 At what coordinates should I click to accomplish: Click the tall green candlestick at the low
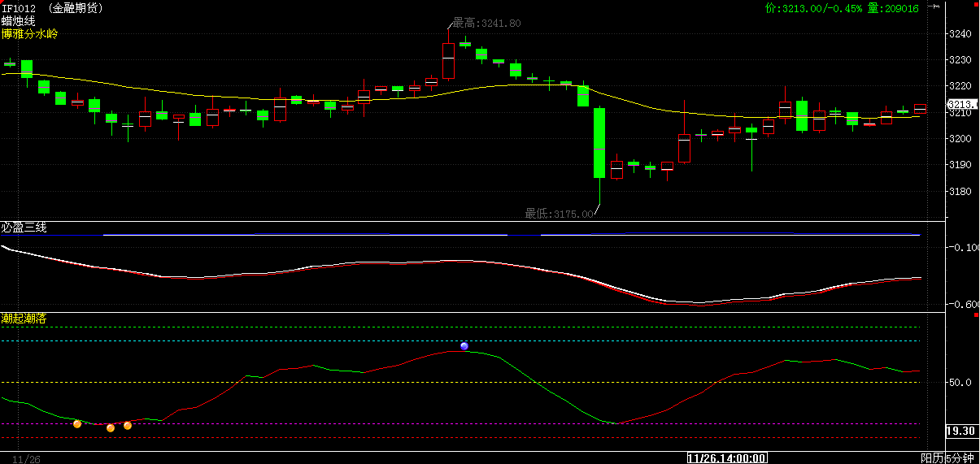[599, 142]
